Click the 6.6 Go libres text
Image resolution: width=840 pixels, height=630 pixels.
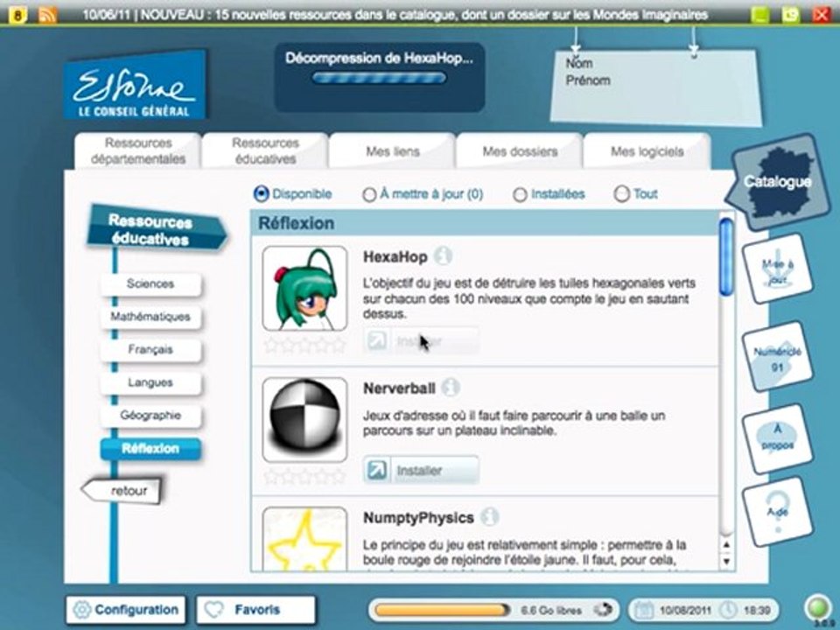coord(550,610)
